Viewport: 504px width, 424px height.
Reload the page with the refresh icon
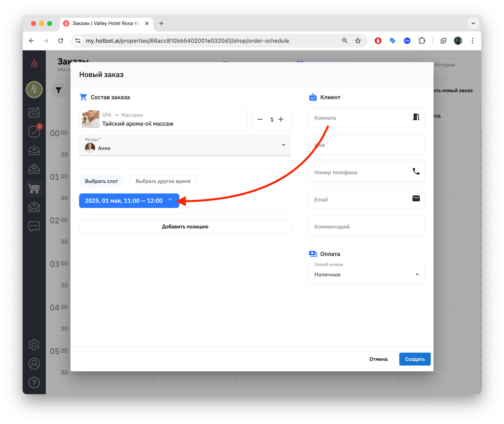[x=61, y=41]
